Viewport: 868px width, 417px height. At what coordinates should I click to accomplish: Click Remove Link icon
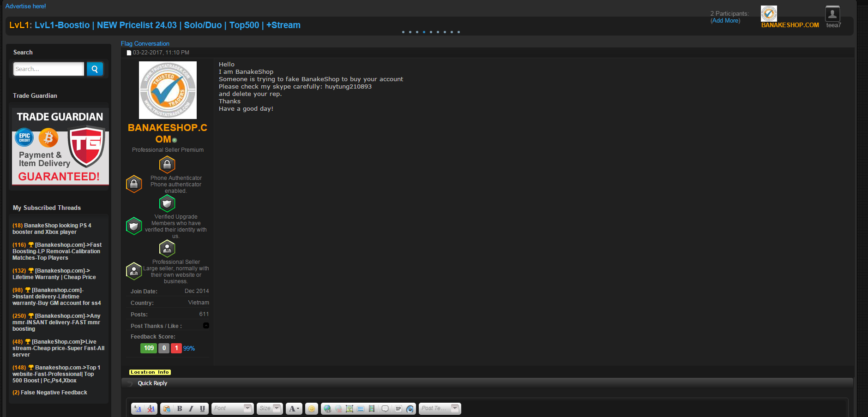coord(338,409)
